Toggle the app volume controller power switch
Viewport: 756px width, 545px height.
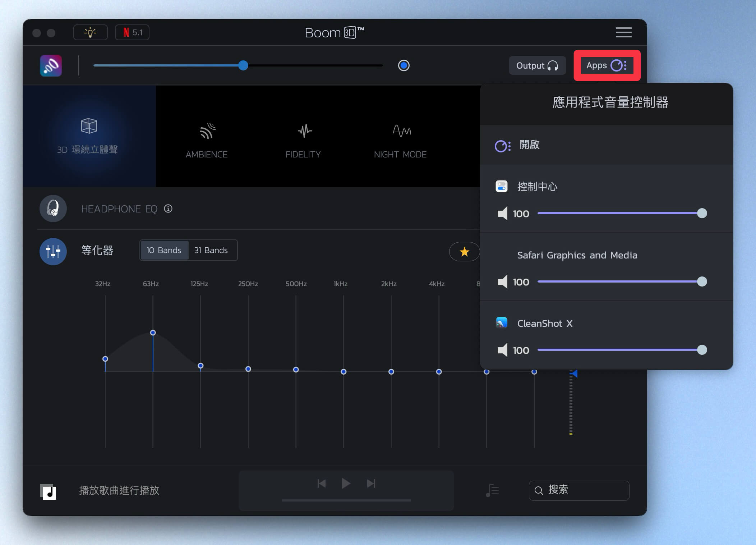(x=503, y=146)
